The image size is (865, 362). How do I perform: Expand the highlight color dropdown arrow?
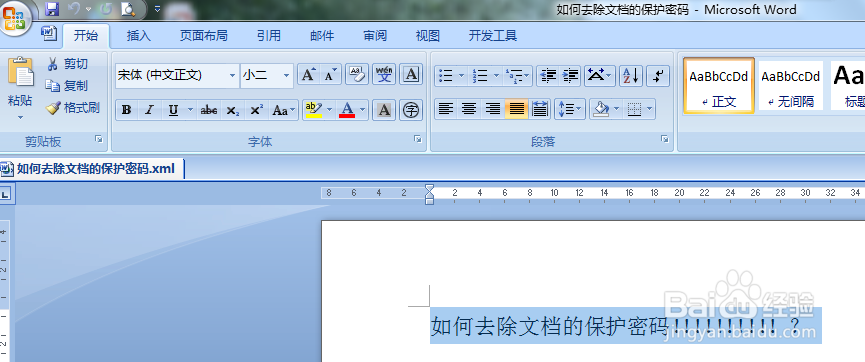330,110
